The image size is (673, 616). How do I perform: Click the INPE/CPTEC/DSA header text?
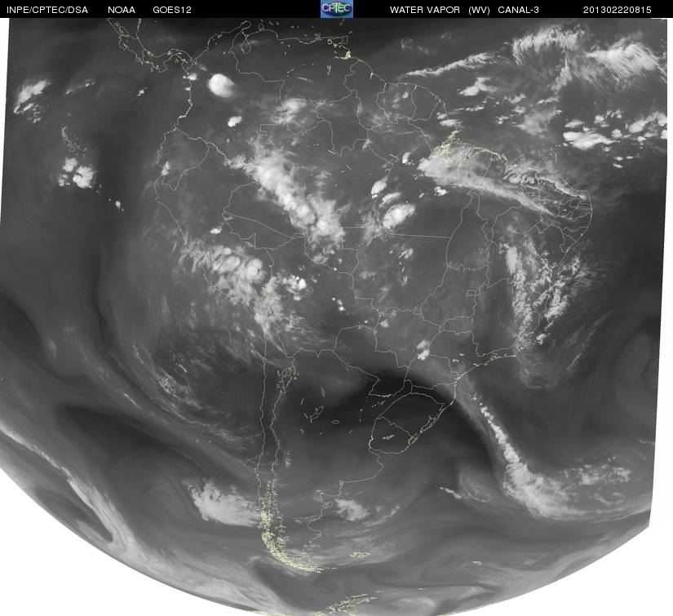pyautogui.click(x=47, y=10)
